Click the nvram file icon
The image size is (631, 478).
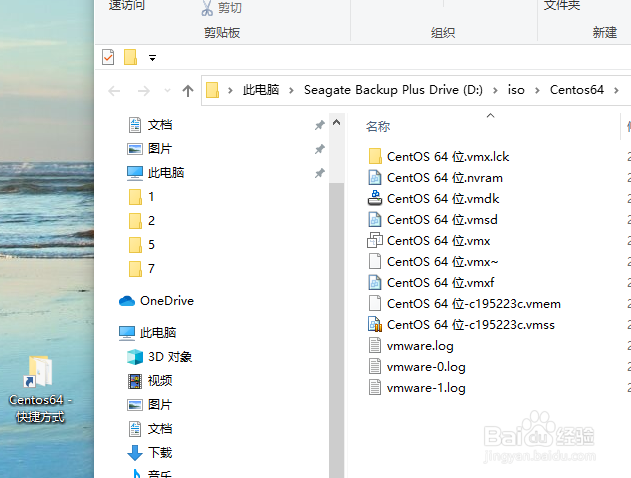coord(375,177)
